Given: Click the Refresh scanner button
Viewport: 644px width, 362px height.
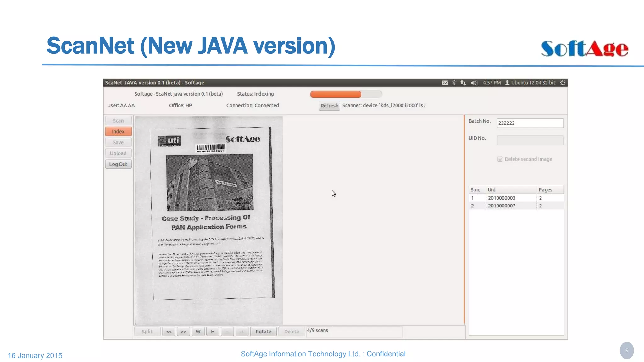Looking at the screenshot, I should [x=329, y=106].
